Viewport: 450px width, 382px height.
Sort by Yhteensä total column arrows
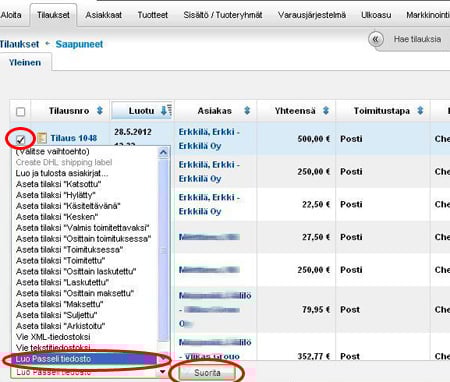326,110
